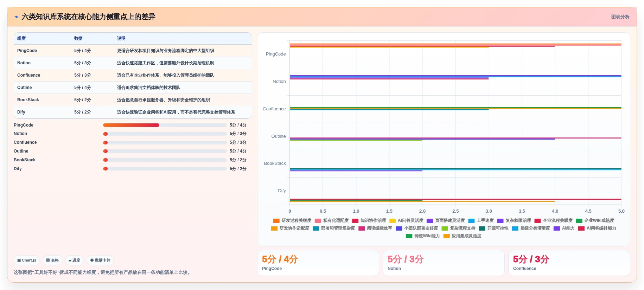644x290 pixels.
Task: Click the Chart.js tag pill
Action: pos(27,260)
